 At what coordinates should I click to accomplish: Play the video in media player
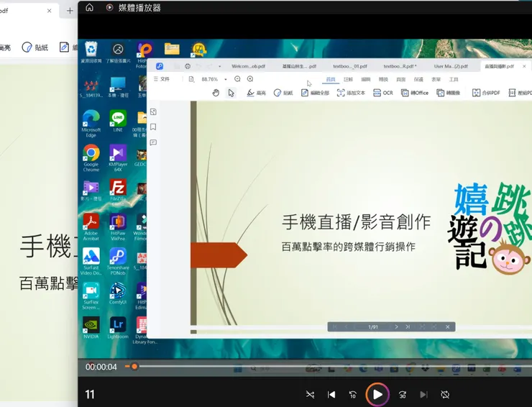click(x=377, y=395)
